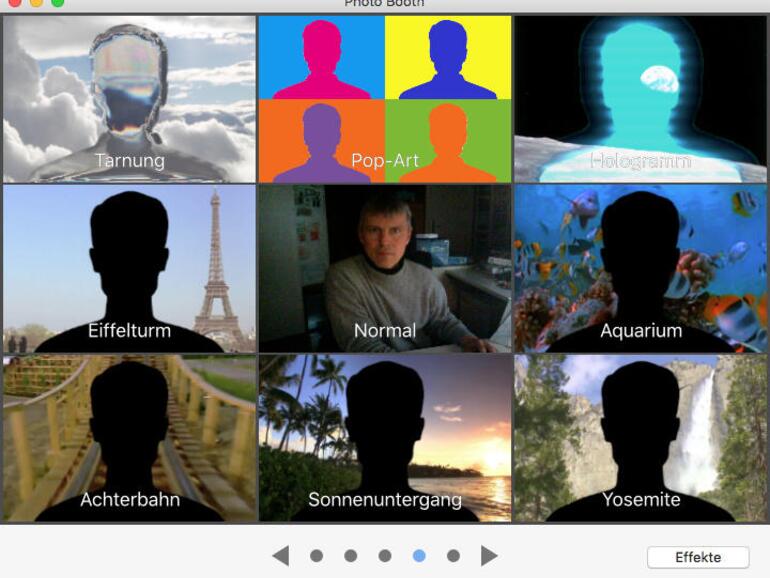Choose the Aquarium background effect

[x=640, y=269]
